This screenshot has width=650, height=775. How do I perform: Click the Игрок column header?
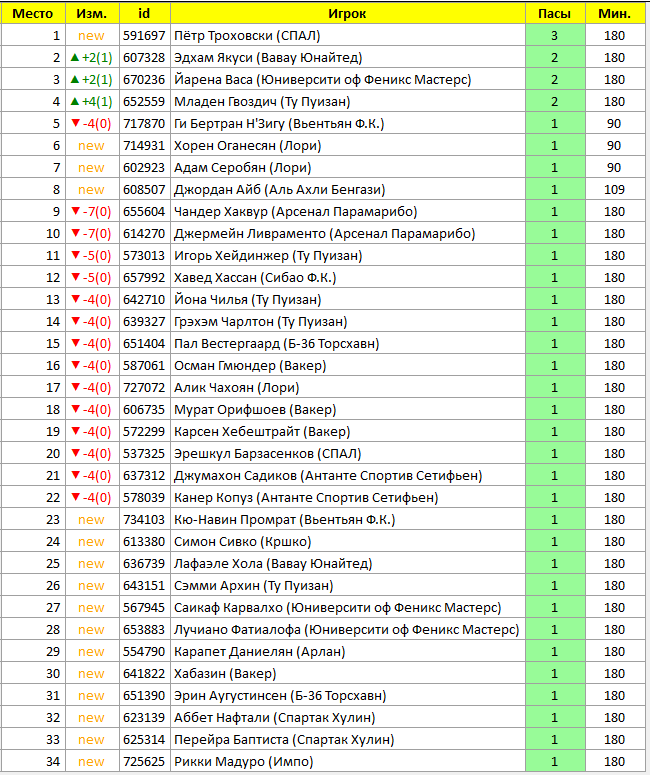[347, 13]
